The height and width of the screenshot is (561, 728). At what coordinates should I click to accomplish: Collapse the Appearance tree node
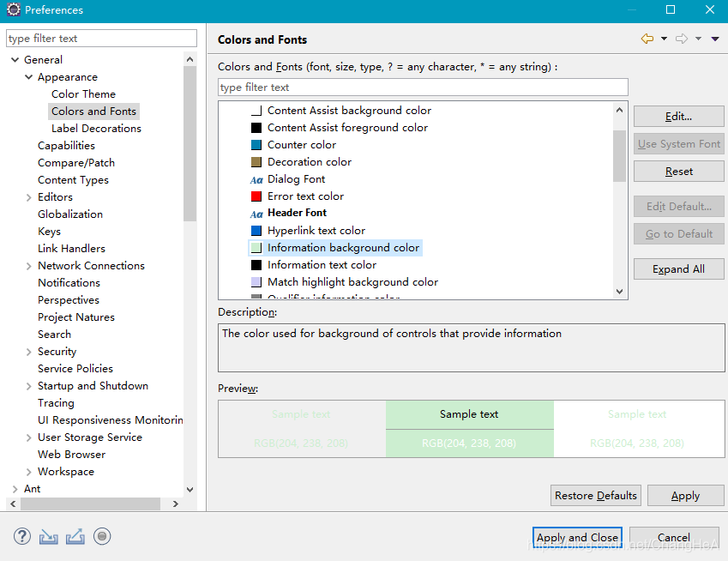point(29,77)
